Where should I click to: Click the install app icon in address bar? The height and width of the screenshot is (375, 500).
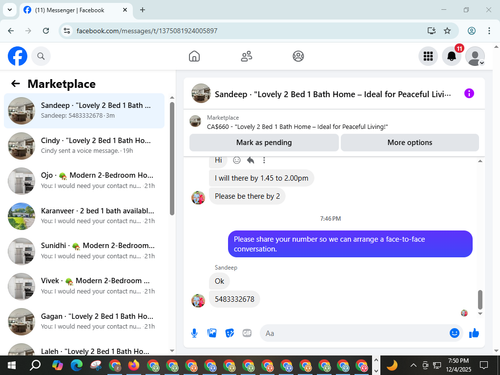(x=431, y=31)
